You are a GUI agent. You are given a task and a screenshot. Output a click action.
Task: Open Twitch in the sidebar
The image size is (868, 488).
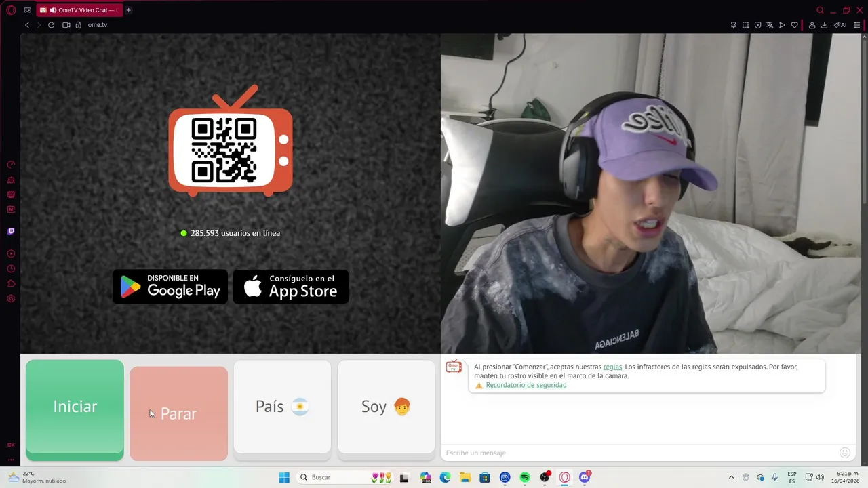[x=11, y=231]
